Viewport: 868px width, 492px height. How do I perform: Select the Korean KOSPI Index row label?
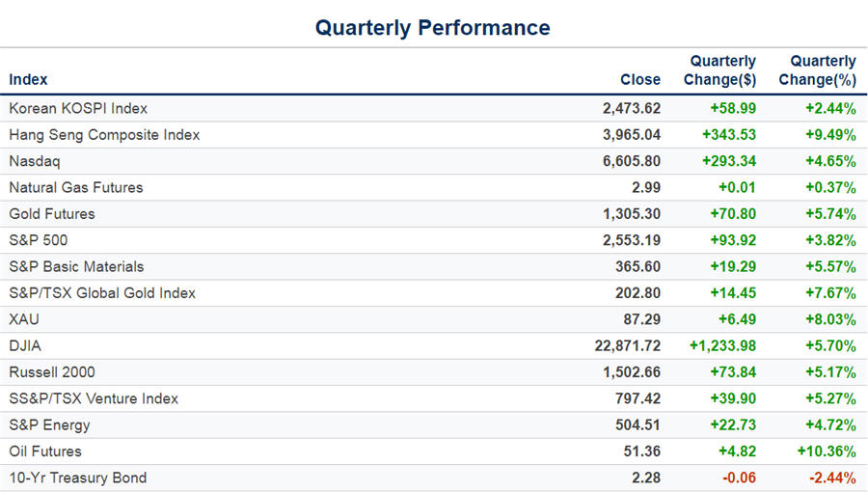tap(78, 108)
